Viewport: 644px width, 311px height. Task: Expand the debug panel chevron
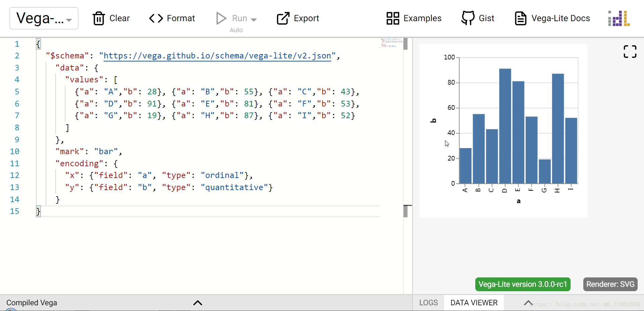tap(529, 303)
